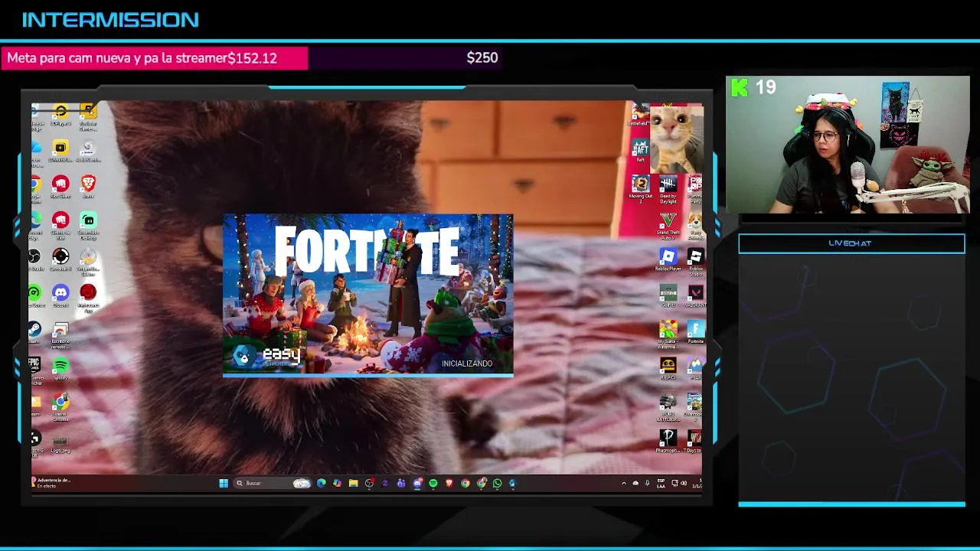Open Windows Start button
980x551 pixels.
pyautogui.click(x=224, y=483)
